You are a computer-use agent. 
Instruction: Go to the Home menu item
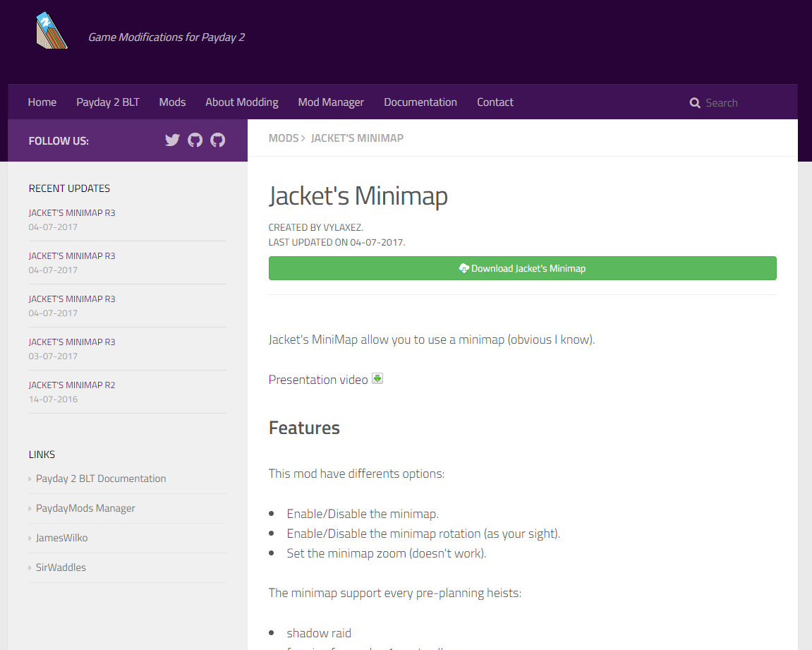[42, 102]
